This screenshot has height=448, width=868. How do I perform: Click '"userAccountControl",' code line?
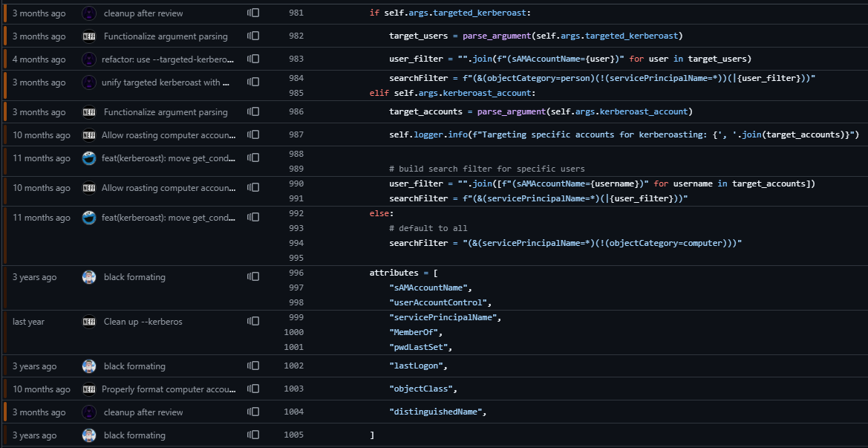(x=440, y=302)
